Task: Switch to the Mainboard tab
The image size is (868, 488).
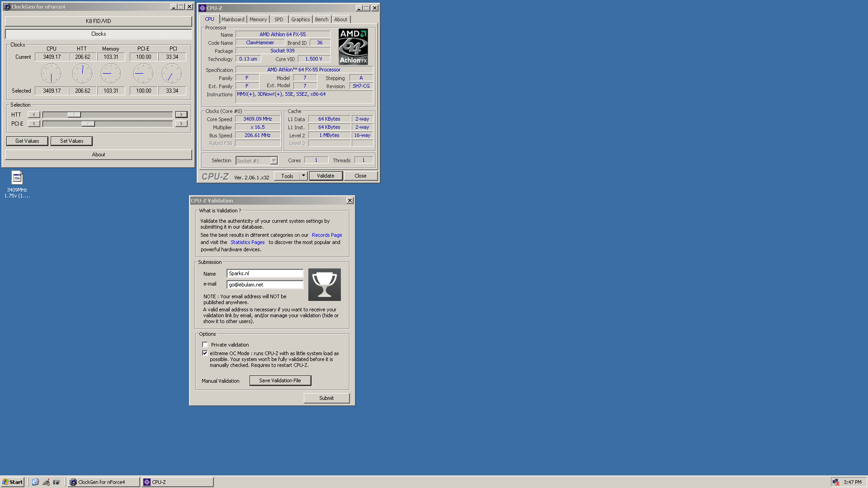Action: (x=233, y=19)
